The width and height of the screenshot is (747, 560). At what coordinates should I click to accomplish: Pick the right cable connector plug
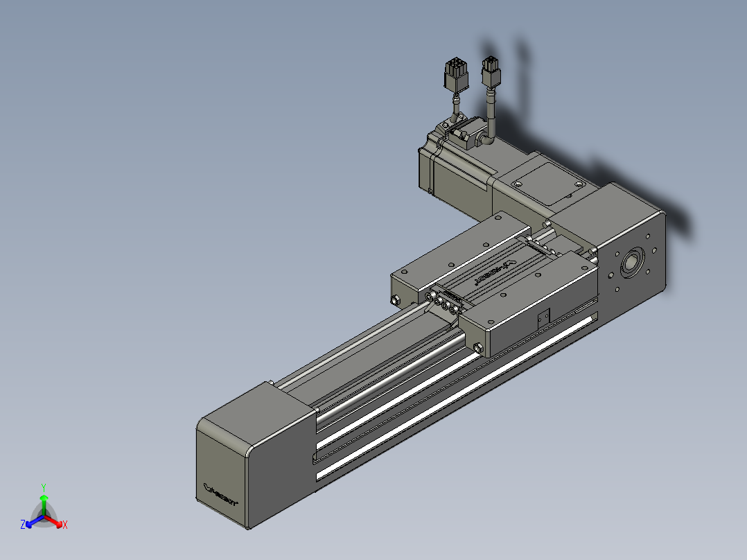(492, 71)
